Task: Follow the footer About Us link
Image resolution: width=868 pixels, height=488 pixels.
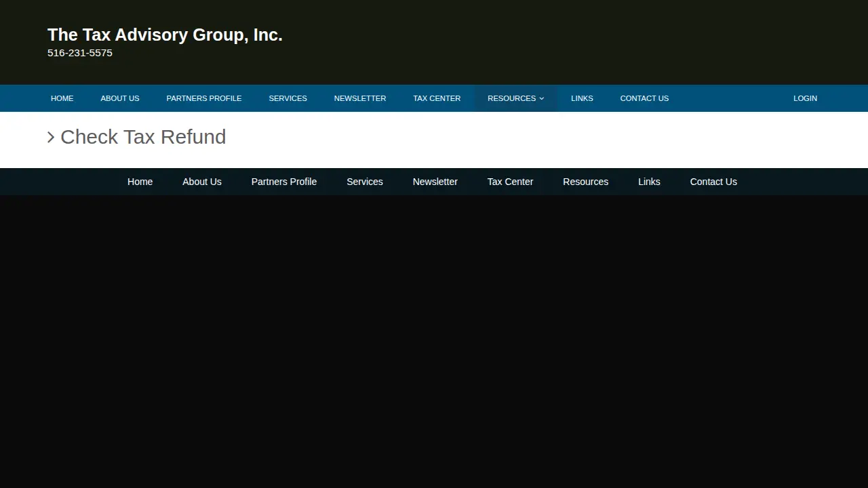Action: 202,182
